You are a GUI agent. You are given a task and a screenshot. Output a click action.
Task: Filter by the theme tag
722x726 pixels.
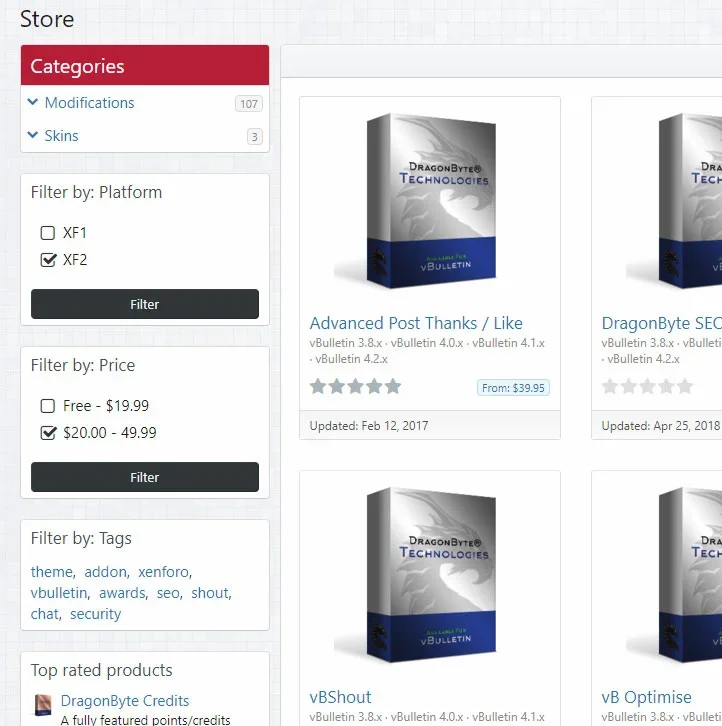click(52, 572)
